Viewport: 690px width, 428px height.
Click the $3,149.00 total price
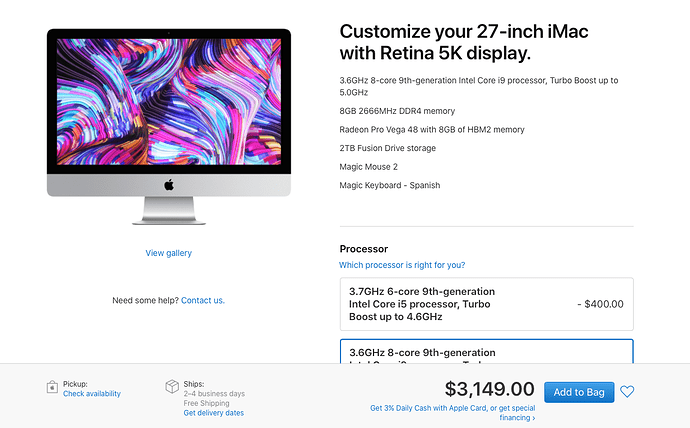[x=489, y=389]
